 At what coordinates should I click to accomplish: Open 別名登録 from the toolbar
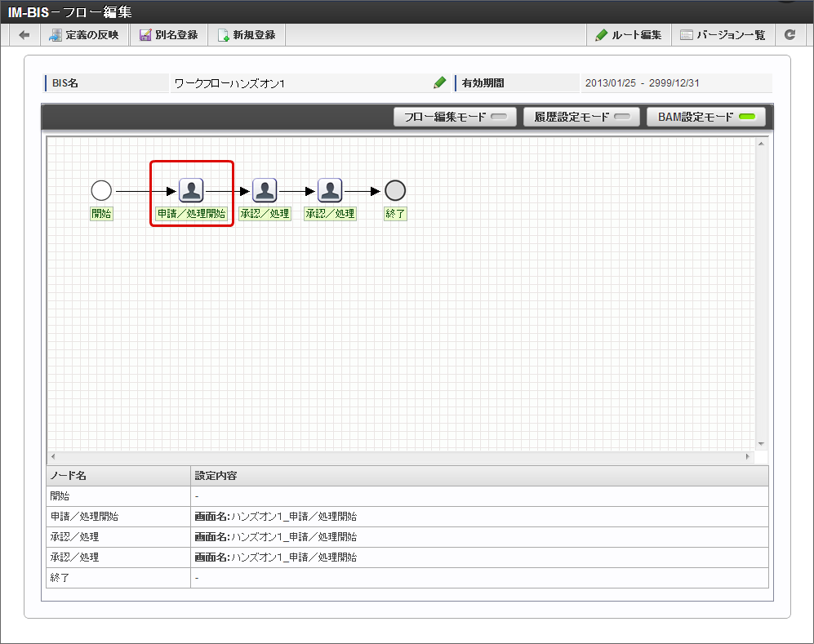[x=169, y=35]
